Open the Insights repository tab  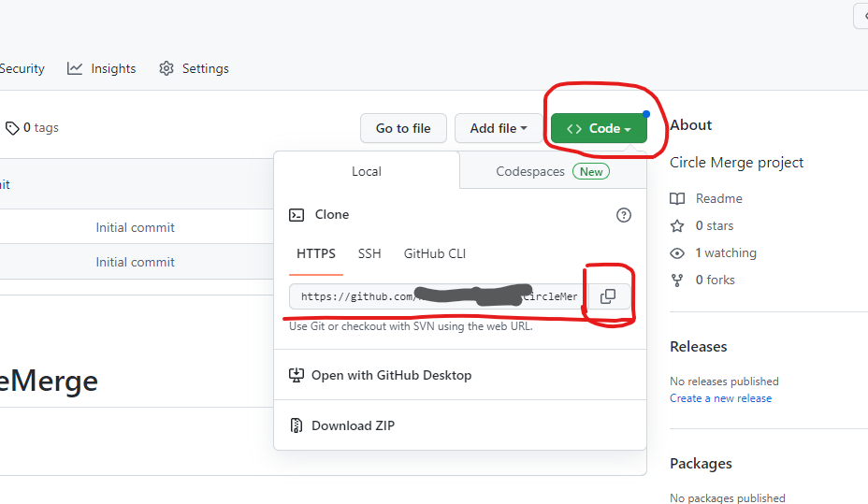(x=101, y=68)
